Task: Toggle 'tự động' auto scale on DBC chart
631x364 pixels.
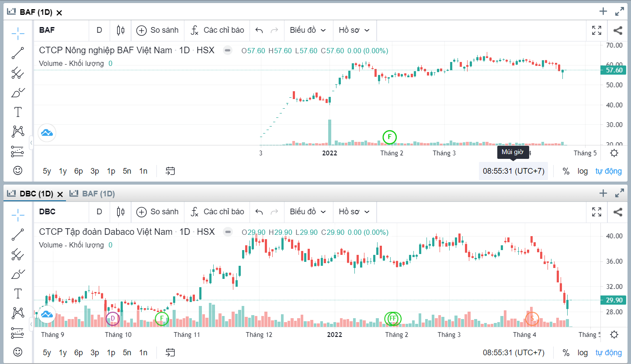Action: (608, 353)
